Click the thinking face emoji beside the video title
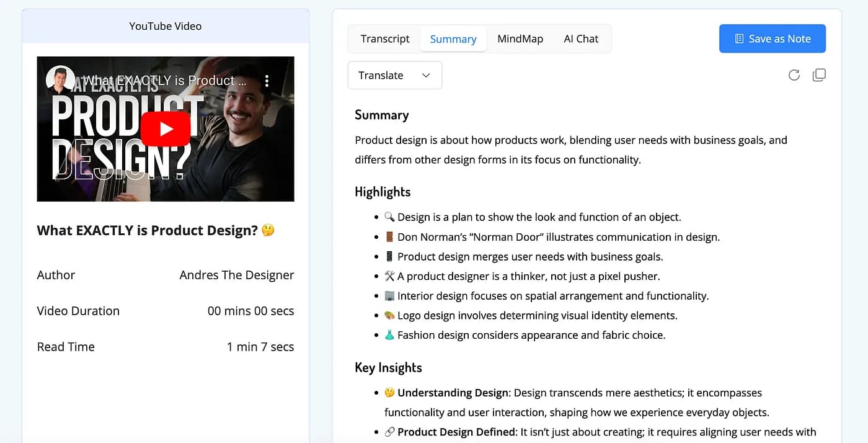 [268, 230]
